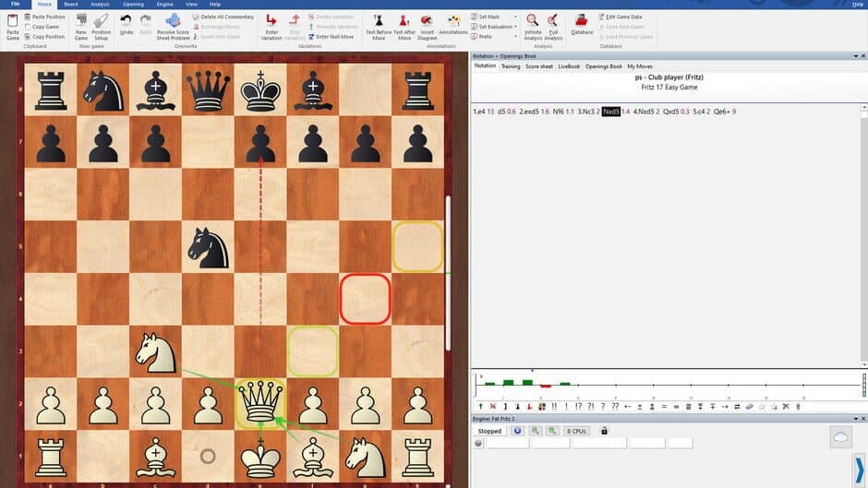Screen dimensions: 868x488
Task: Apply the ?! dubious move symbol
Action: [591, 407]
